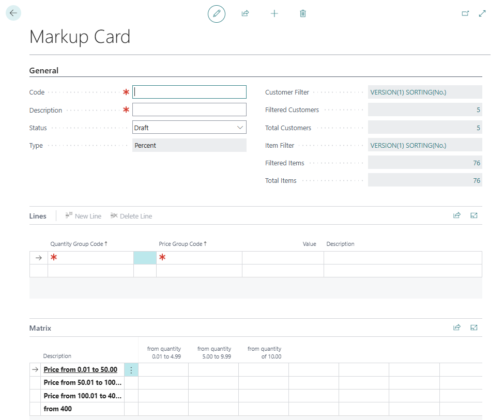Click the share icon in top toolbar

(246, 13)
